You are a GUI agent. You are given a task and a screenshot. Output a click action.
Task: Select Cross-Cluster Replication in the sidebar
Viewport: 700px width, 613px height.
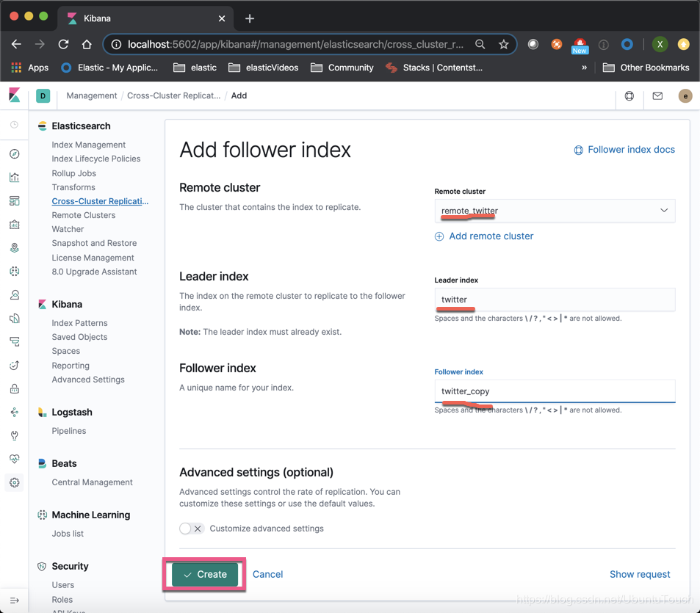click(x=100, y=201)
